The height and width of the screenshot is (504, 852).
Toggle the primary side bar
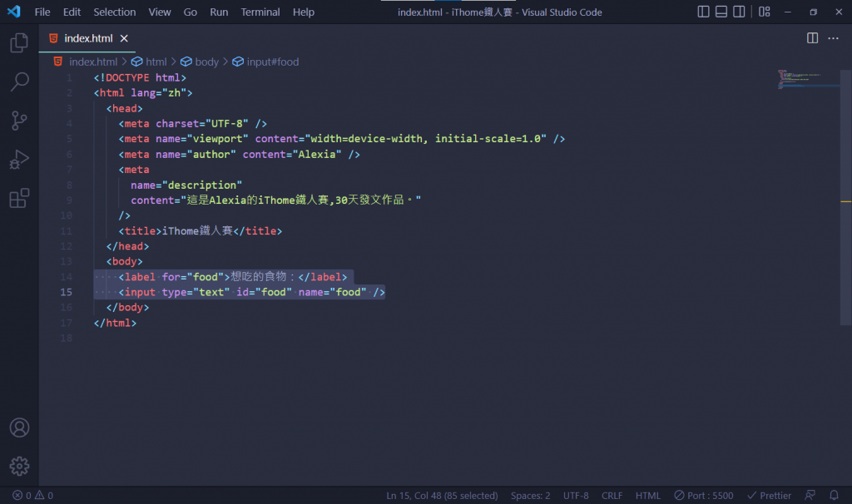coord(703,12)
